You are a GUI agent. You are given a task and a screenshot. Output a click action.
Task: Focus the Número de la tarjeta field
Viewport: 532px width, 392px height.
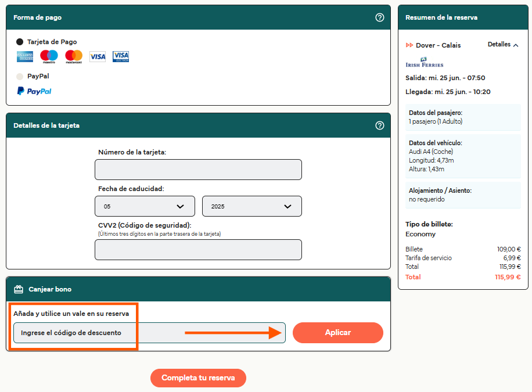[198, 170]
